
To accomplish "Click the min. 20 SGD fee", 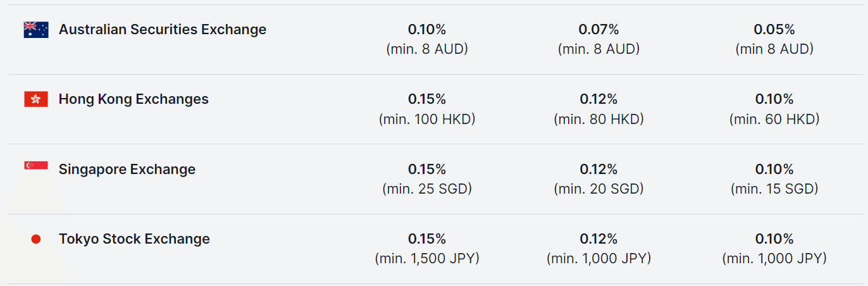I will (x=598, y=189).
